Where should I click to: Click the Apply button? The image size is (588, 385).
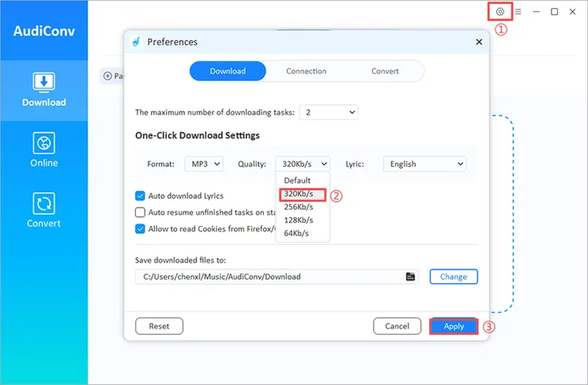tap(454, 326)
